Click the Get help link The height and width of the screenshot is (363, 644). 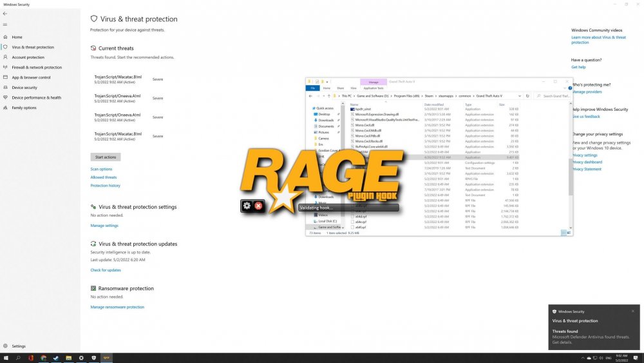578,67
